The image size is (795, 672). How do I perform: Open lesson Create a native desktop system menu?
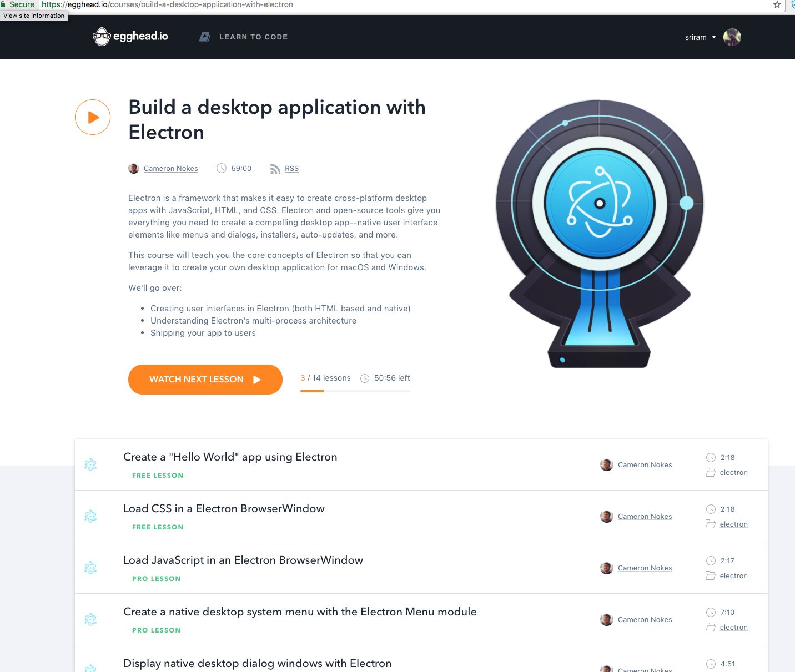pos(300,612)
